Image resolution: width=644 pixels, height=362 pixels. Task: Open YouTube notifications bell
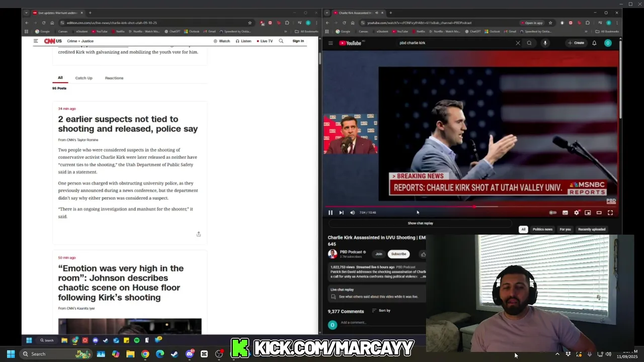(594, 43)
